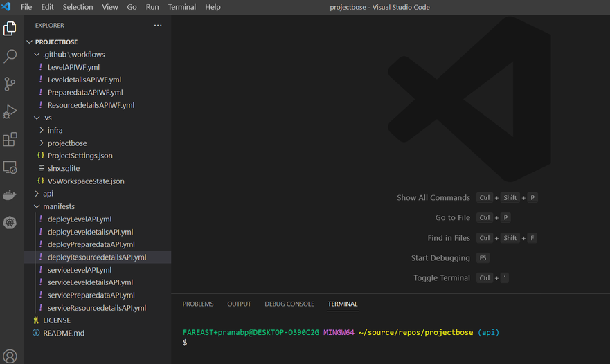Switch to the OUTPUT panel tab
Screen dimensions: 610x364
point(239,304)
